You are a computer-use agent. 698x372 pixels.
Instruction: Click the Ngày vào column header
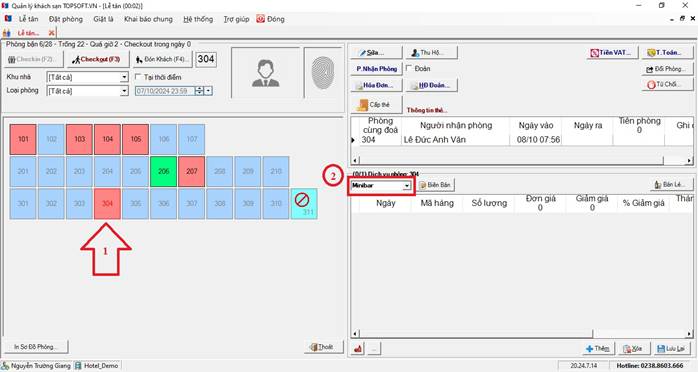coord(536,125)
